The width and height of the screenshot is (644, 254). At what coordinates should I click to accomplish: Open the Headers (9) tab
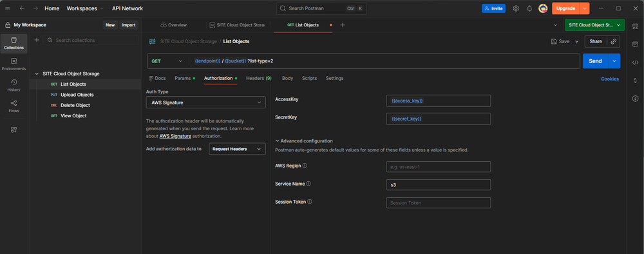click(259, 78)
